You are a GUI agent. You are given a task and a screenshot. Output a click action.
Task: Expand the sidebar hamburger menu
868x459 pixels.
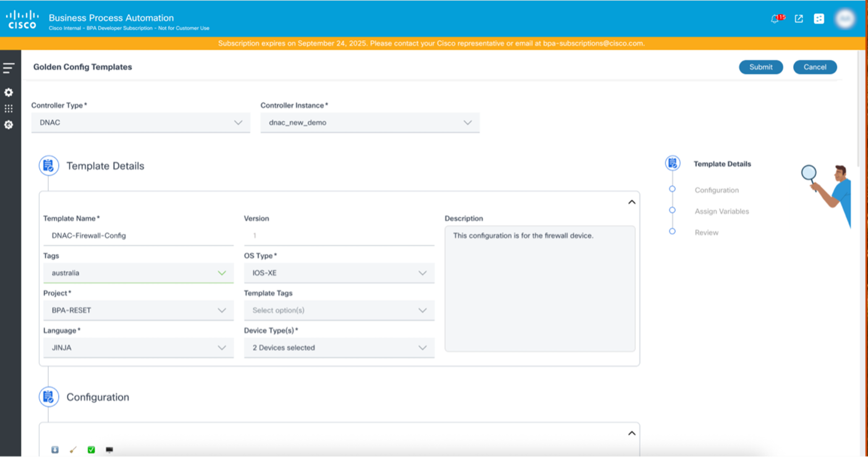[9, 68]
